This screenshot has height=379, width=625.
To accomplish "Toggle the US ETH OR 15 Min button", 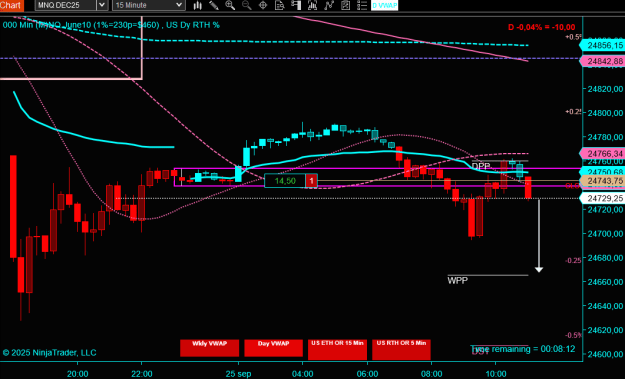I will point(337,349).
